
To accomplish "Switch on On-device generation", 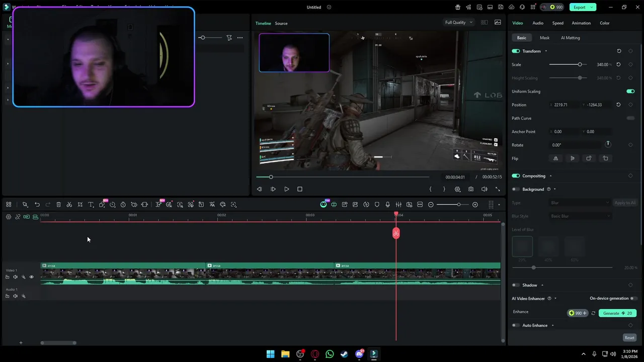I will [634, 299].
